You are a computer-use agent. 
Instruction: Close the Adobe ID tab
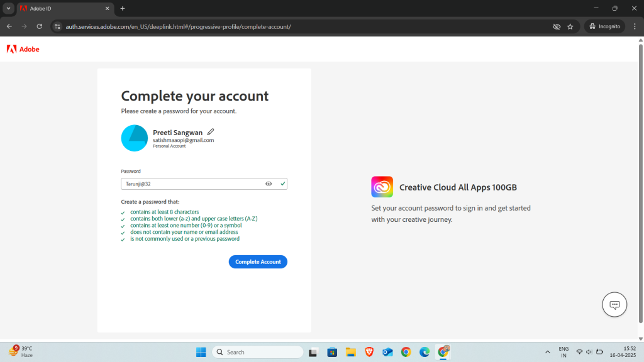(107, 8)
